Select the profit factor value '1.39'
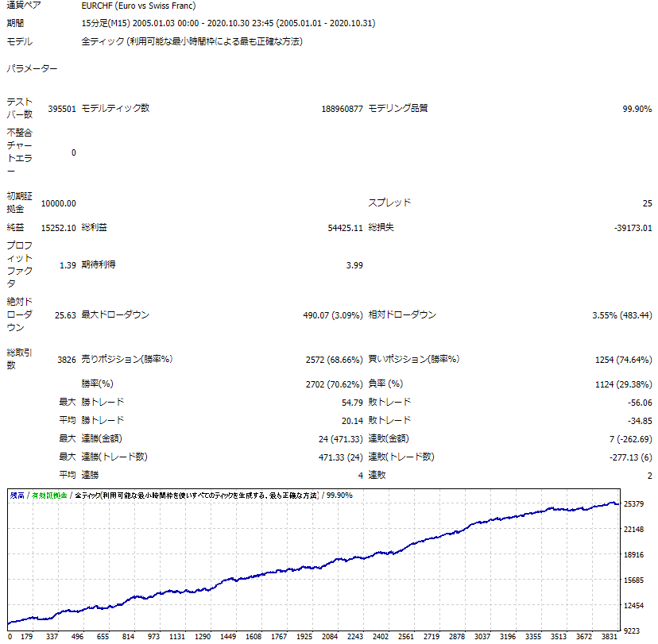 [x=68, y=265]
